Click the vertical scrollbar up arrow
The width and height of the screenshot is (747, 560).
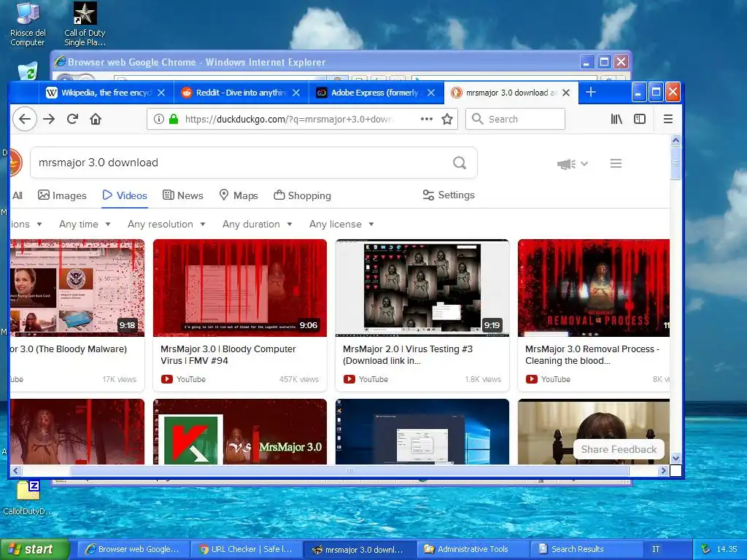(676, 141)
